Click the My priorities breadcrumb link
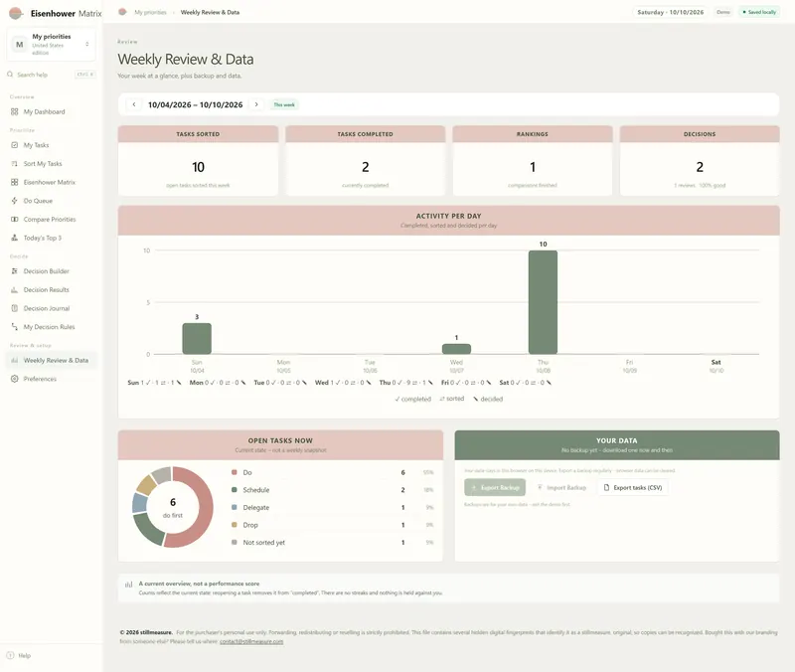795x672 pixels. point(150,12)
